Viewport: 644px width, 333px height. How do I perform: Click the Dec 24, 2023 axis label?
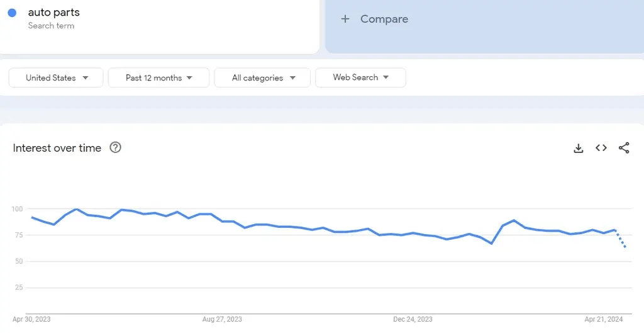(413, 319)
